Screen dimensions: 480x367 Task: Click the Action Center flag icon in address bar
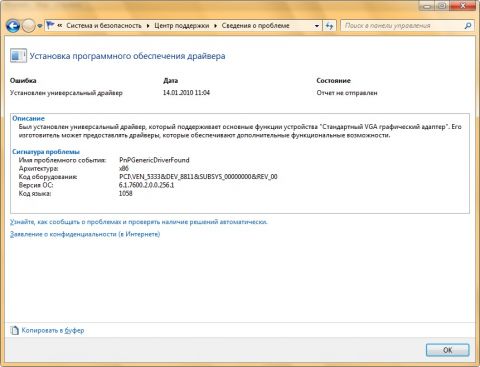(x=50, y=25)
